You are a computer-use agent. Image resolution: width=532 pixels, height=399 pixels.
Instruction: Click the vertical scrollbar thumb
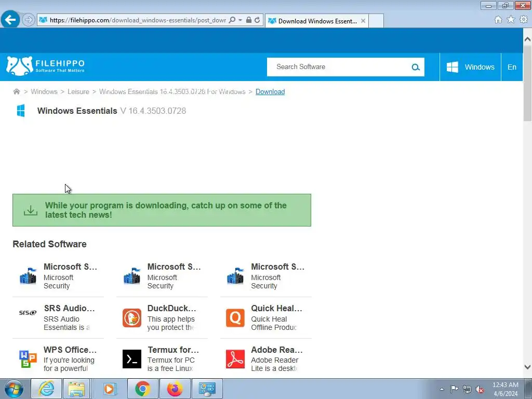(528, 83)
